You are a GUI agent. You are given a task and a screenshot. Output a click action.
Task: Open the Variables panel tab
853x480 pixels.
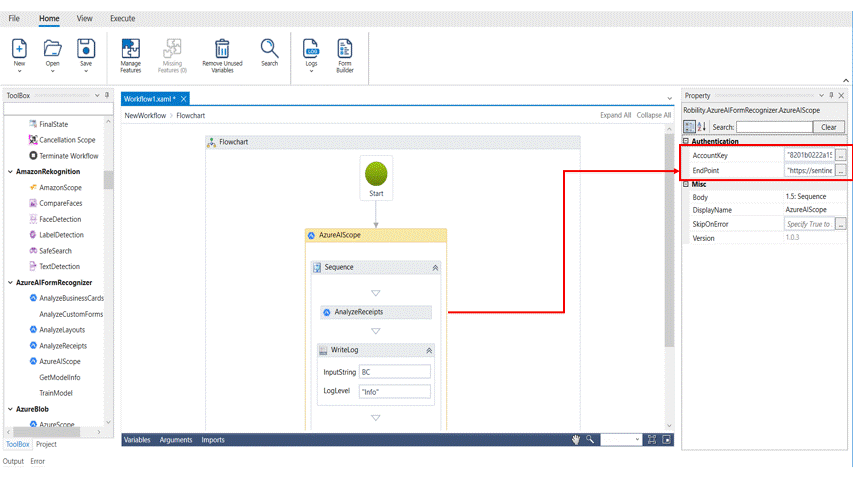coord(137,439)
